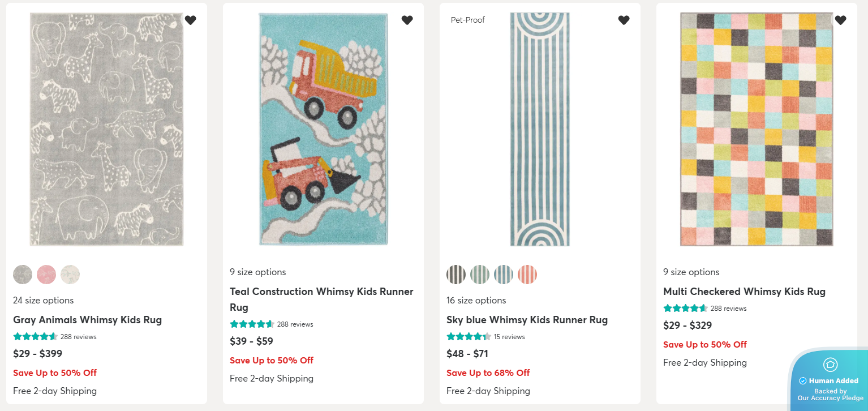
Task: Click the star rating on the Gray Animals rug
Action: (x=35, y=336)
